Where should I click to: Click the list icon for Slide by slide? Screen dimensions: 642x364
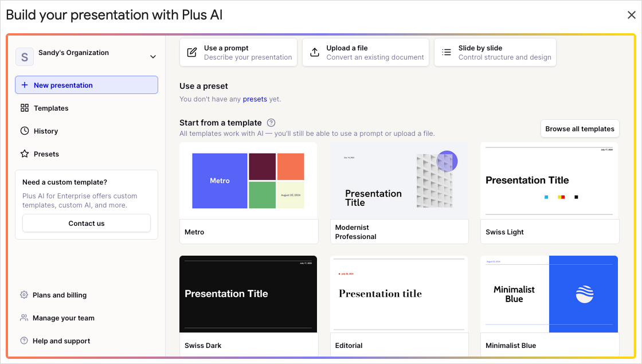click(447, 52)
